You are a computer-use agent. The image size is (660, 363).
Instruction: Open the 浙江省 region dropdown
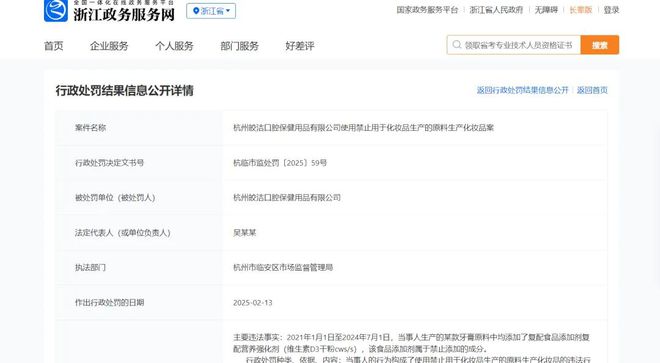tap(211, 11)
